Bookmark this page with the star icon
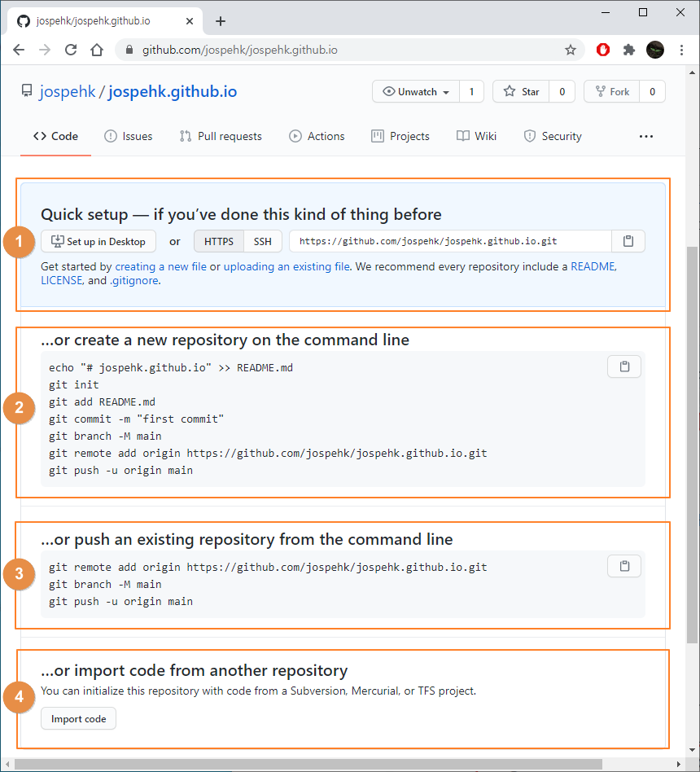 (570, 50)
